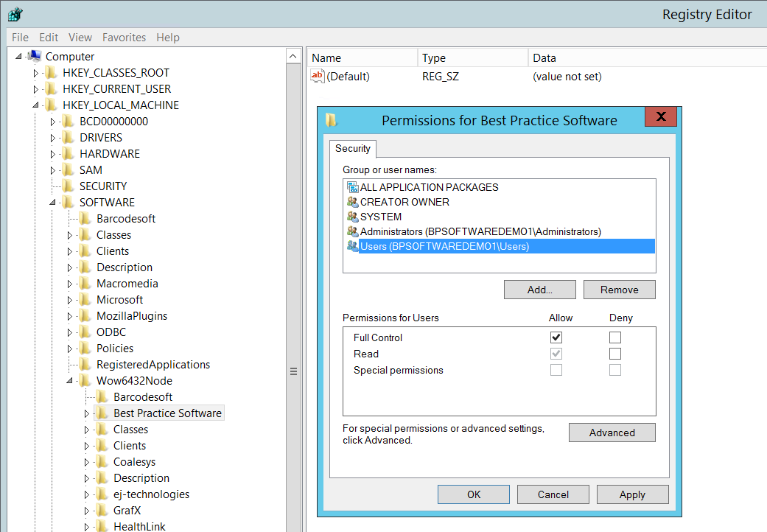Image resolution: width=767 pixels, height=532 pixels.
Task: Uncheck Allow Full Control for Users
Action: (x=556, y=337)
